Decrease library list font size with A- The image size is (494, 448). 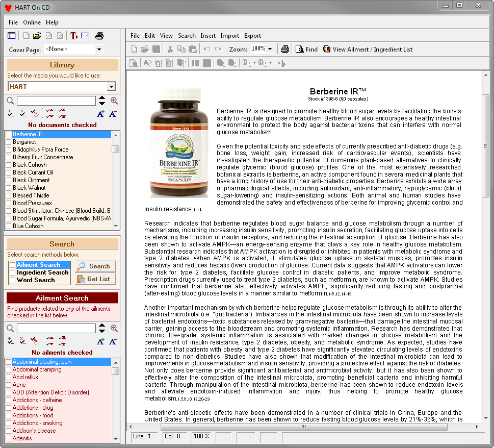[113, 114]
